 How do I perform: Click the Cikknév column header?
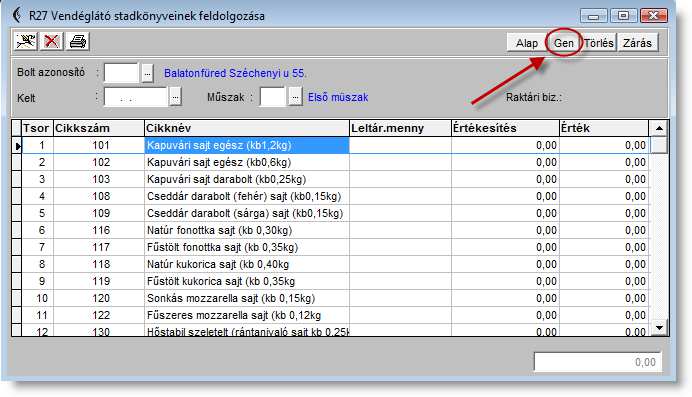click(247, 128)
